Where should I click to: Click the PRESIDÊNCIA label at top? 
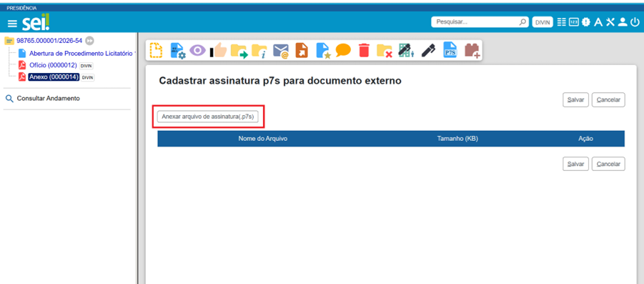[21, 8]
